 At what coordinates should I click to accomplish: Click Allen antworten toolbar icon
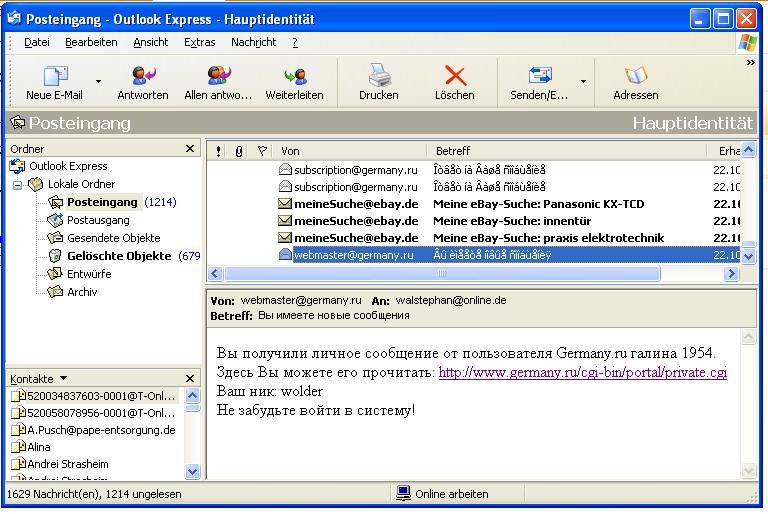click(218, 75)
